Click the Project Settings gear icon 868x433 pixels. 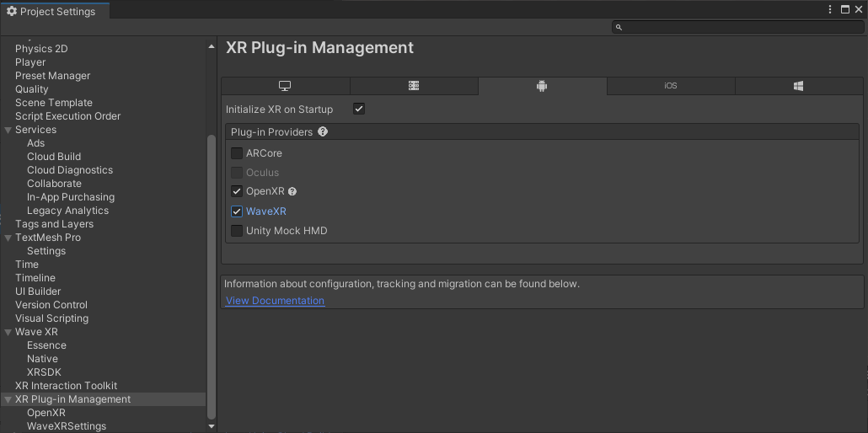(11, 11)
